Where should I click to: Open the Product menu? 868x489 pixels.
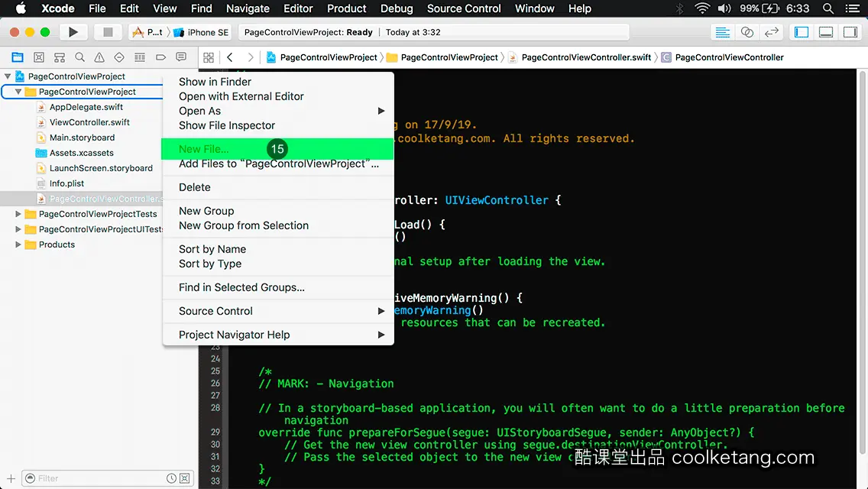click(x=347, y=8)
